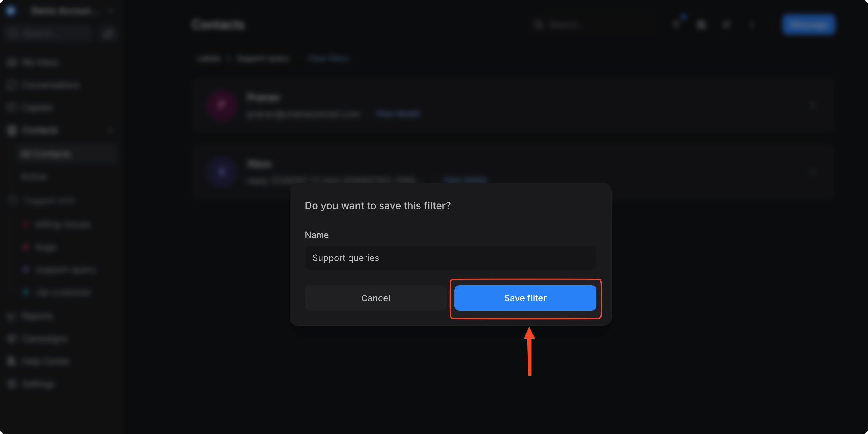868x434 pixels.
Task: Edit the filter Name input field
Action: click(x=450, y=258)
